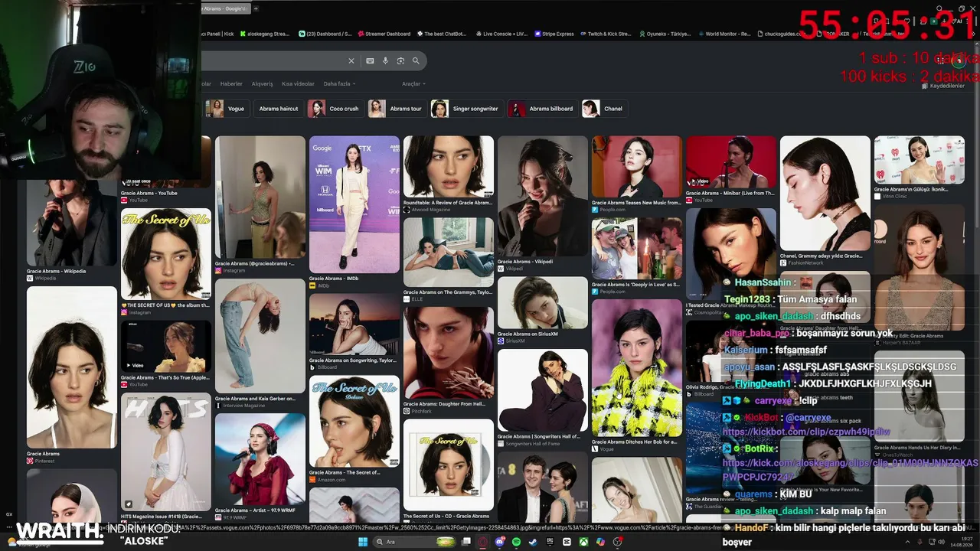Open the Songwriters Hall of Fame image
Screen dimensions: 980x551
543,390
